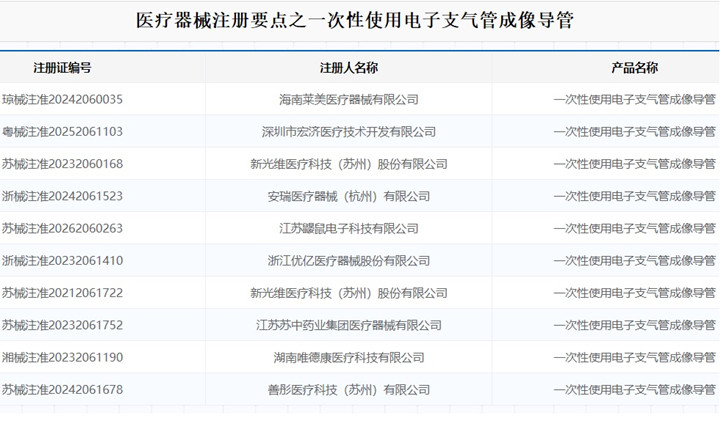Click product name in 深圳市宏济 row
Viewport: 720px width, 434px height.
tap(635, 132)
